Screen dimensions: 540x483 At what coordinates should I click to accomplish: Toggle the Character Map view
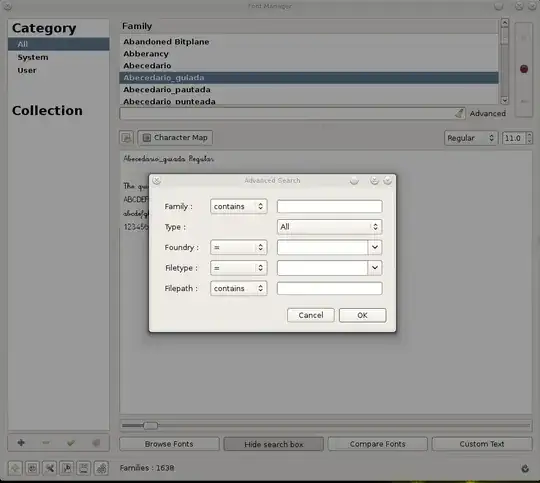click(175, 137)
